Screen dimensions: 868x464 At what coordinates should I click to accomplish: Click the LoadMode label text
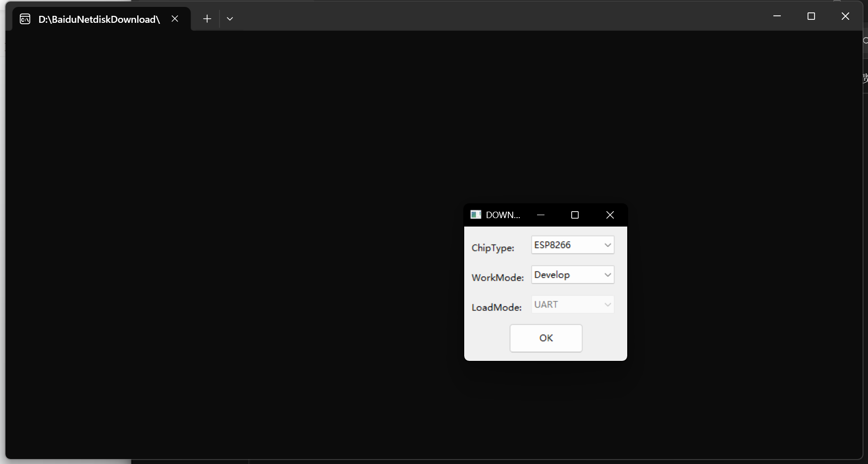pos(496,307)
